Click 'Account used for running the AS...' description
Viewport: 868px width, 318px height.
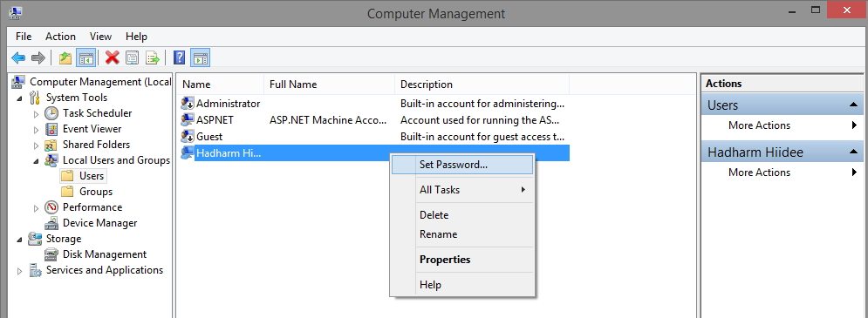click(x=480, y=120)
